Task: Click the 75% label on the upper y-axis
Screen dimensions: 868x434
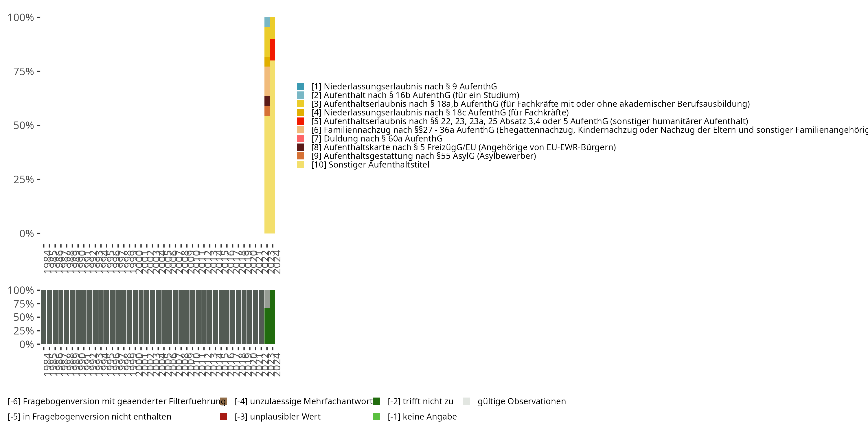Action: coord(24,72)
